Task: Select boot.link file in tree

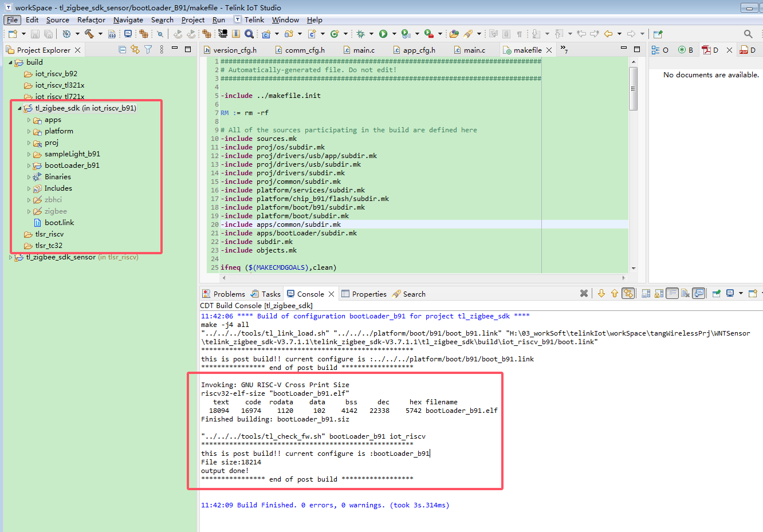Action: pyautogui.click(x=54, y=223)
